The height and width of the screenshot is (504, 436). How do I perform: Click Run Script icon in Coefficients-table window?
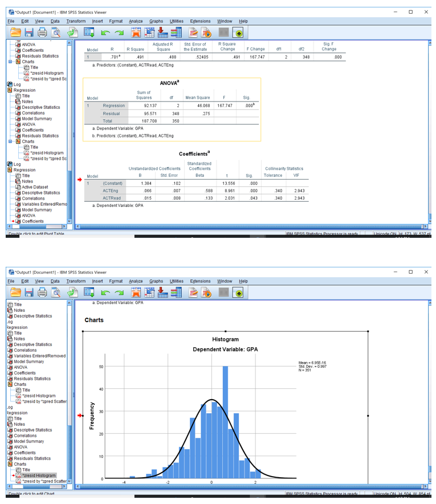(x=206, y=32)
